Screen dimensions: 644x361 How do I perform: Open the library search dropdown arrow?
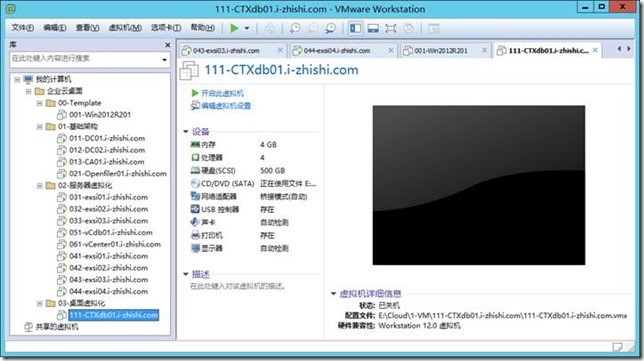coord(165,60)
